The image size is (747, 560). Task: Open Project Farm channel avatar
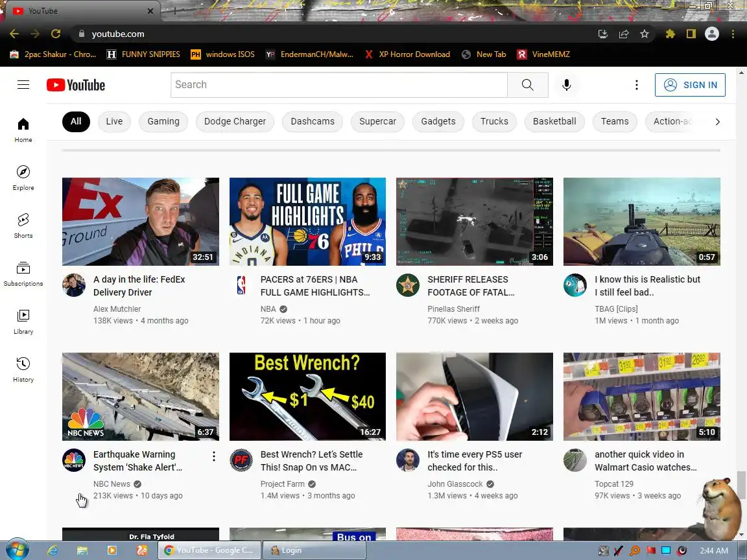point(241,460)
